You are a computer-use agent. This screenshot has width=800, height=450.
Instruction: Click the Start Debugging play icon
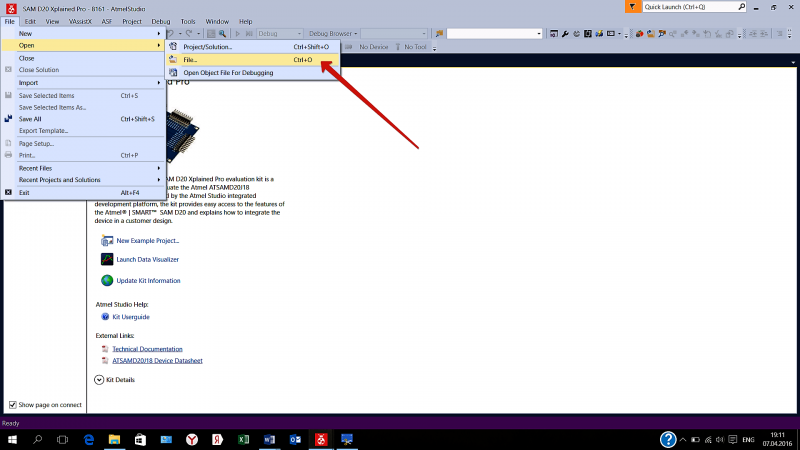click(237, 34)
